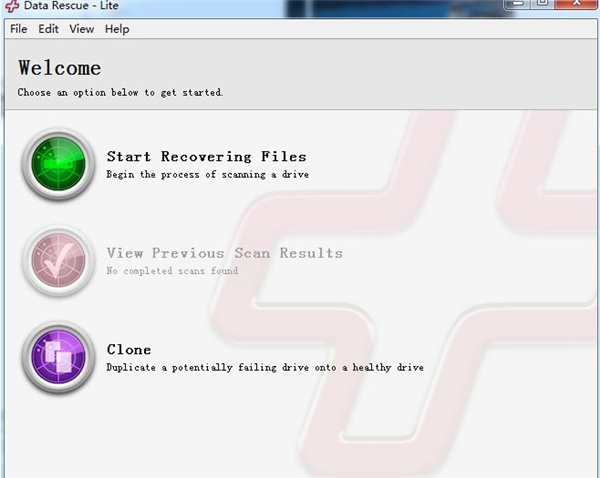Viewport: 600px width, 478px height.
Task: Click the Welcome heading
Action: click(59, 68)
